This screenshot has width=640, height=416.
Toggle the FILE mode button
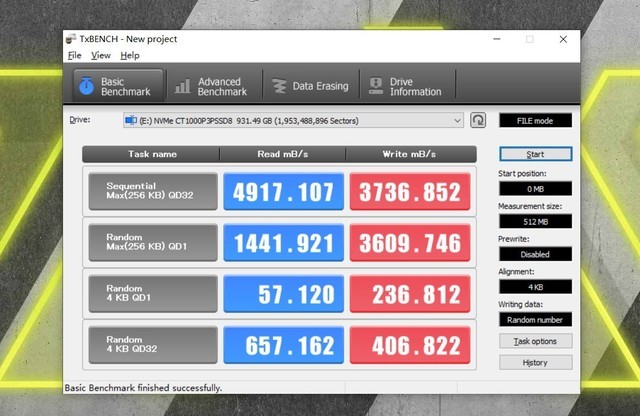[535, 121]
